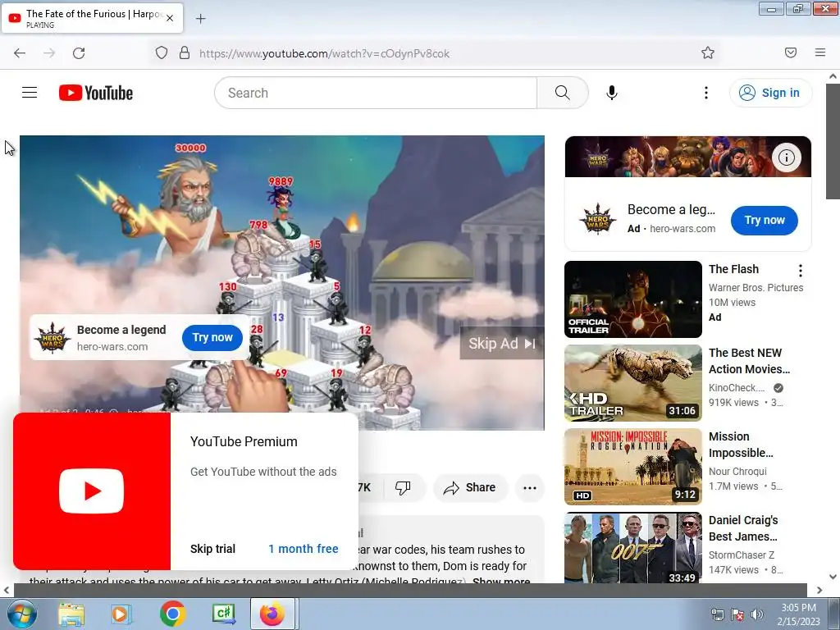Open volume speaker icon in tray

(x=756, y=614)
